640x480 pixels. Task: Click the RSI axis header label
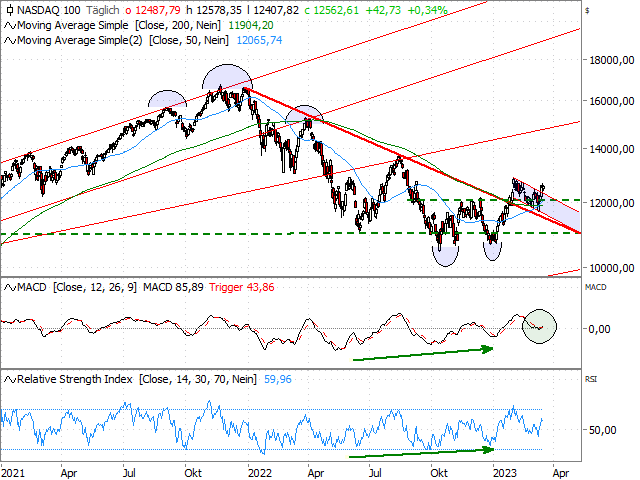[x=591, y=379]
